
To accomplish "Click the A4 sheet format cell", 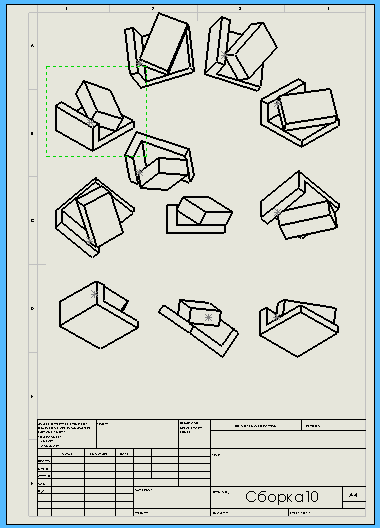I will (353, 495).
